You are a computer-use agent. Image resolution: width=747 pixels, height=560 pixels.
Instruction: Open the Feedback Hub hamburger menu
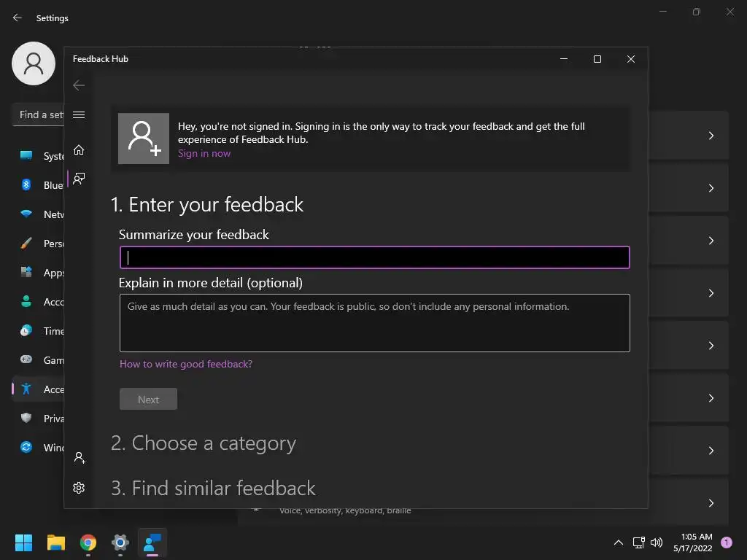tap(79, 114)
